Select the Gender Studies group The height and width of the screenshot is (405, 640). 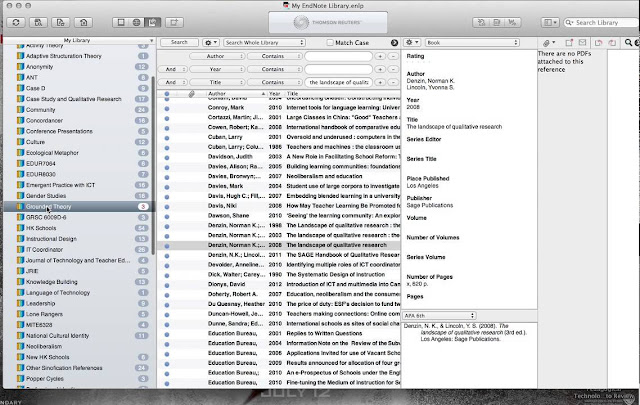(78, 196)
